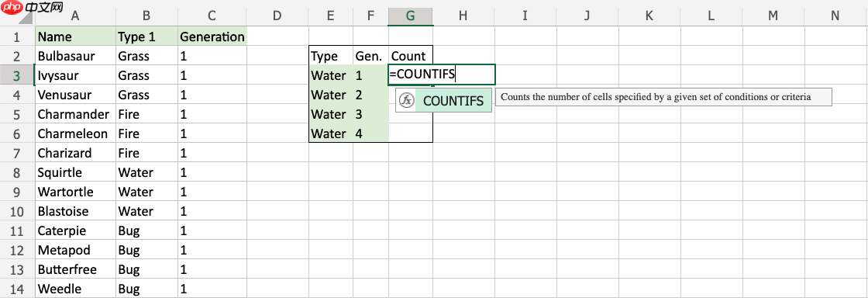Screen dimensions: 868x298
Task: Click the Generation header cell
Action: [212, 37]
